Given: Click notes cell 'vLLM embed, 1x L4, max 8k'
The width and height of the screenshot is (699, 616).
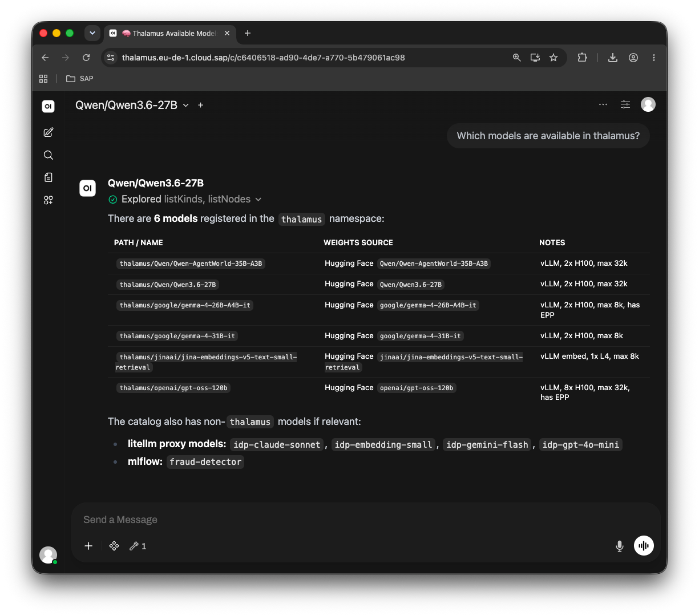Looking at the screenshot, I should (589, 356).
